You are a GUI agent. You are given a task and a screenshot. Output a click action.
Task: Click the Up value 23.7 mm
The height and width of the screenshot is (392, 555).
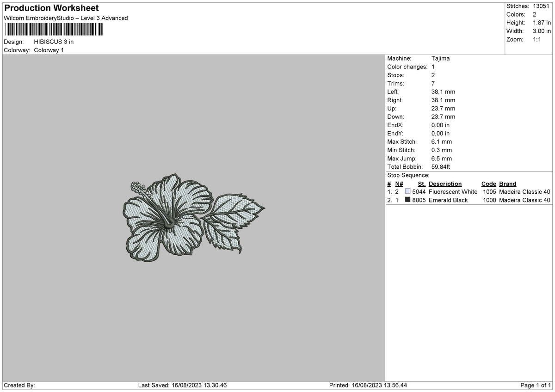[443, 108]
